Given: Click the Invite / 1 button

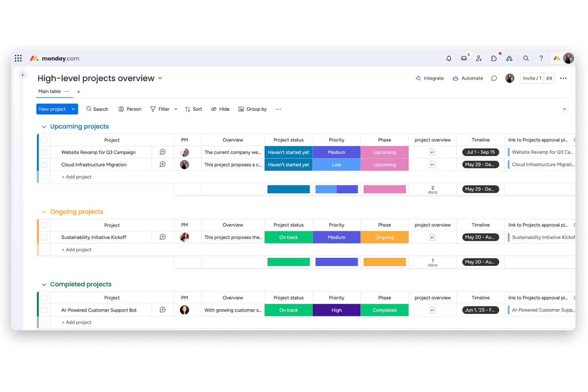Looking at the screenshot, I should tap(532, 78).
